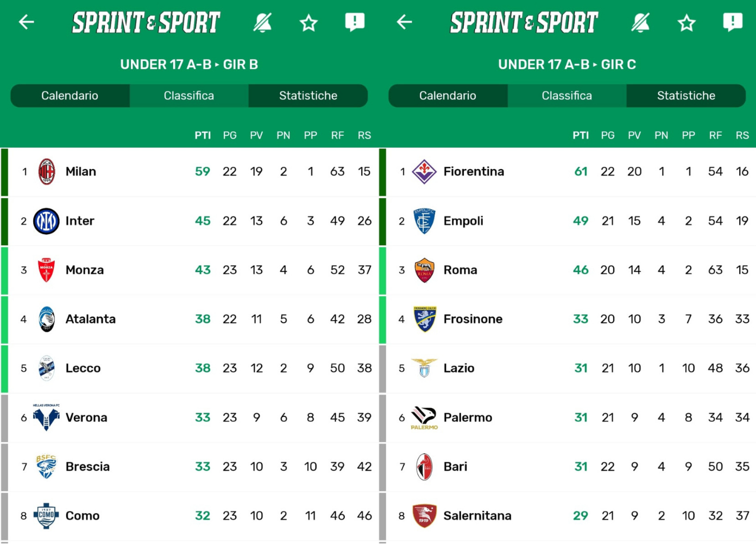Screen dimensions: 756x544
Task: Tap the Milan team crest
Action: coord(47,172)
